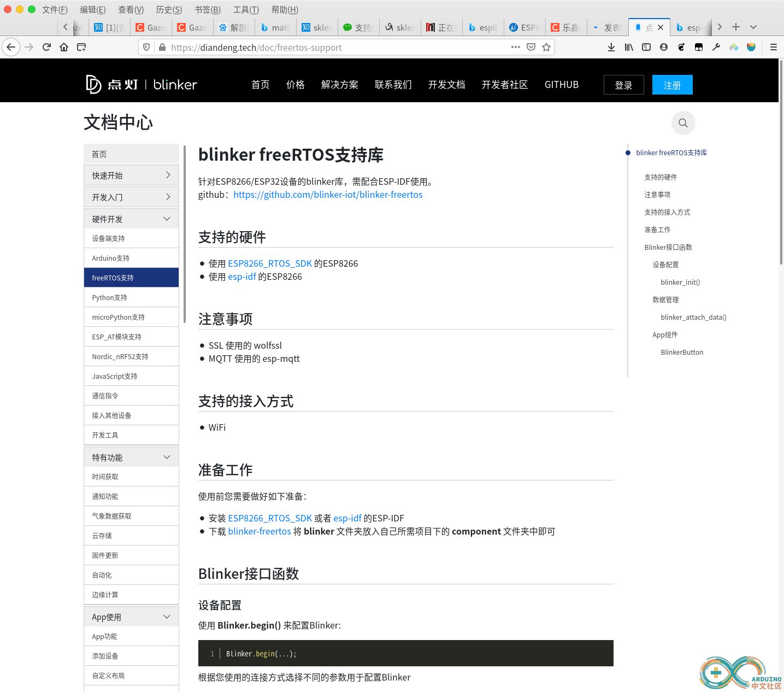Screen dimensions: 784x692
Task: Open a new browser tab
Action: pyautogui.click(x=736, y=27)
